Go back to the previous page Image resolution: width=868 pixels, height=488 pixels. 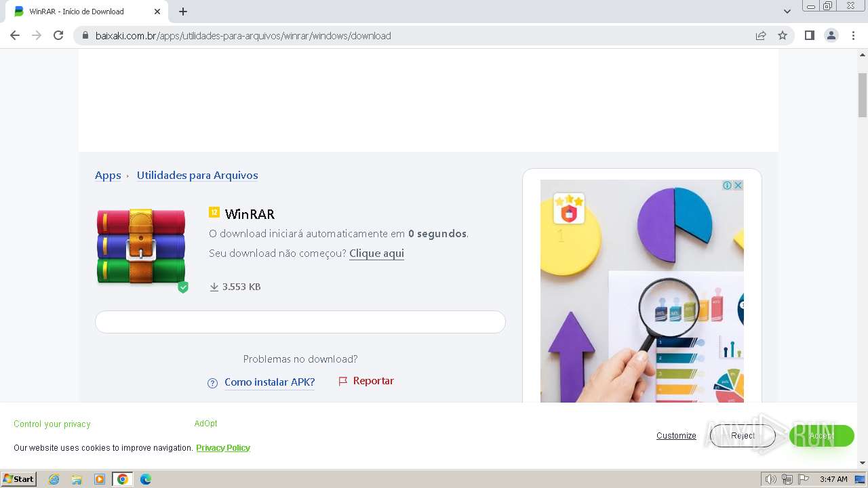15,35
